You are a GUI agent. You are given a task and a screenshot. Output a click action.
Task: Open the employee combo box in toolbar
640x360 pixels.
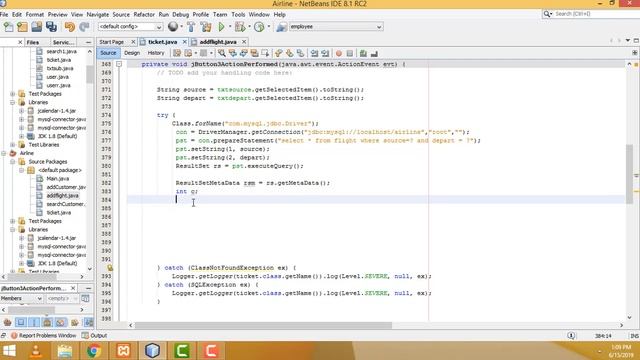pyautogui.click(x=336, y=27)
